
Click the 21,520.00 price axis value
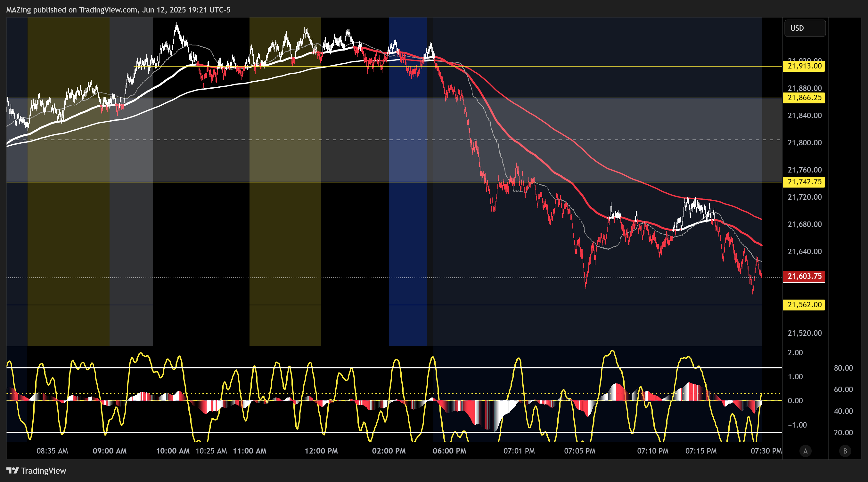tap(805, 333)
